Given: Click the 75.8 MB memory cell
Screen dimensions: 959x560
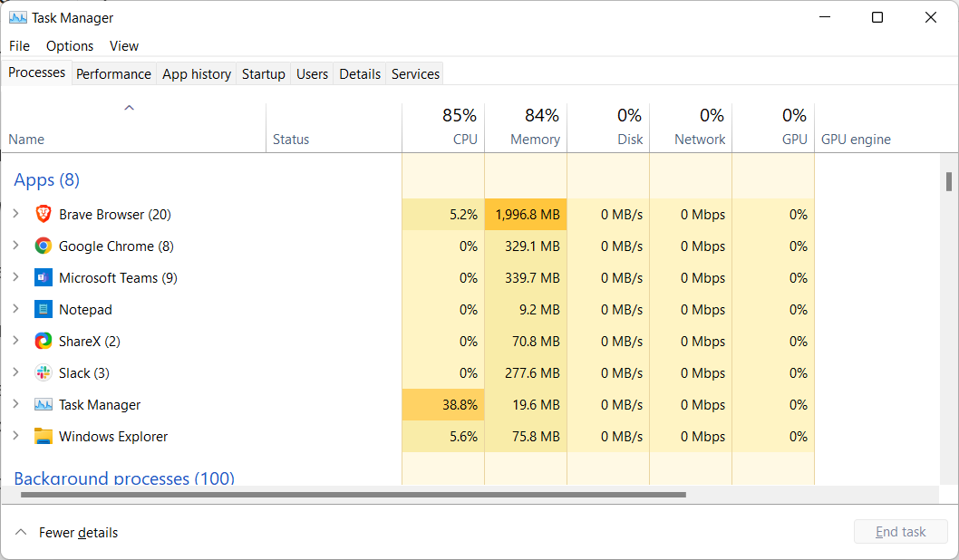Looking at the screenshot, I should coord(526,437).
